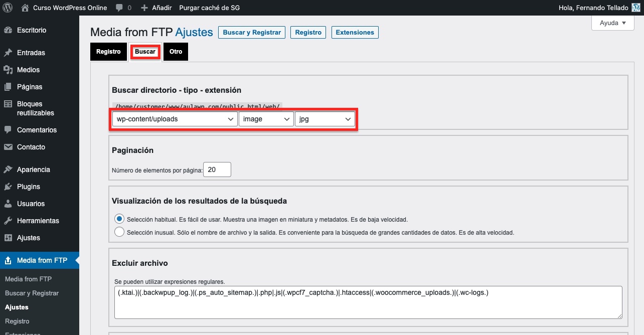Click the Herramientas wrench icon

8,221
